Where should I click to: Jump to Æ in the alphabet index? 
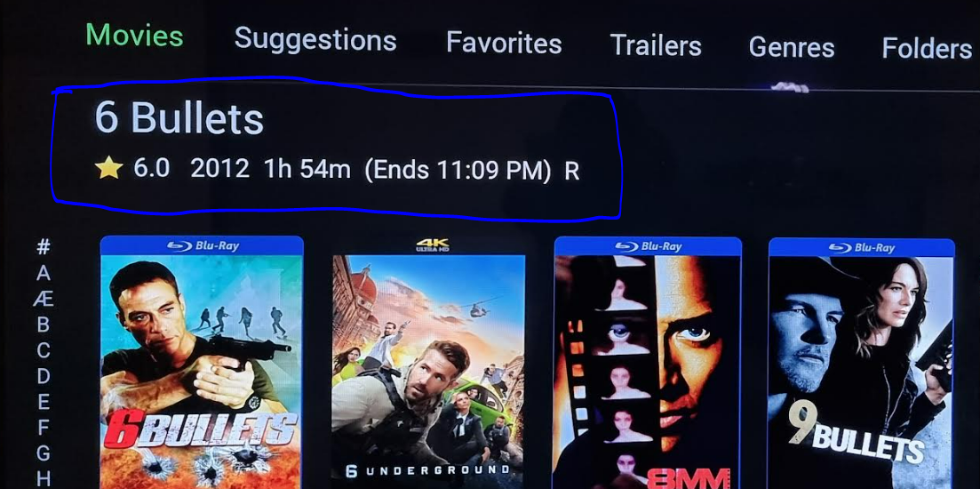44,300
